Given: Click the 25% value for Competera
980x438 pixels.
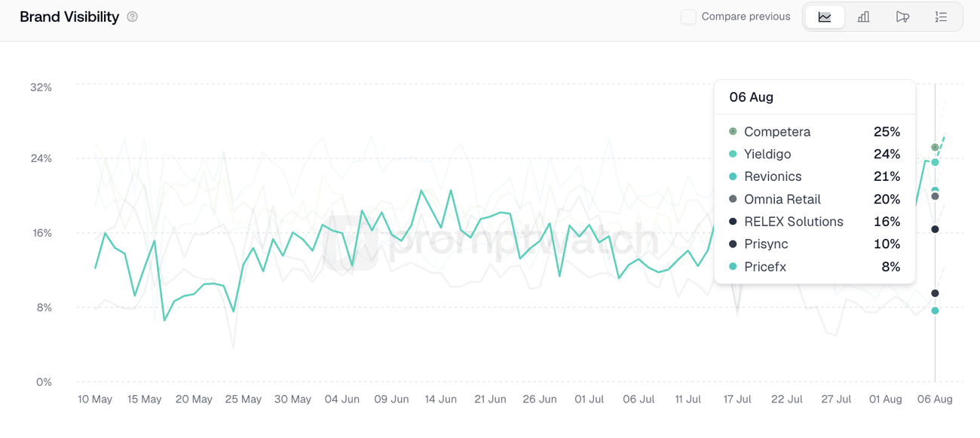Looking at the screenshot, I should pyautogui.click(x=887, y=131).
